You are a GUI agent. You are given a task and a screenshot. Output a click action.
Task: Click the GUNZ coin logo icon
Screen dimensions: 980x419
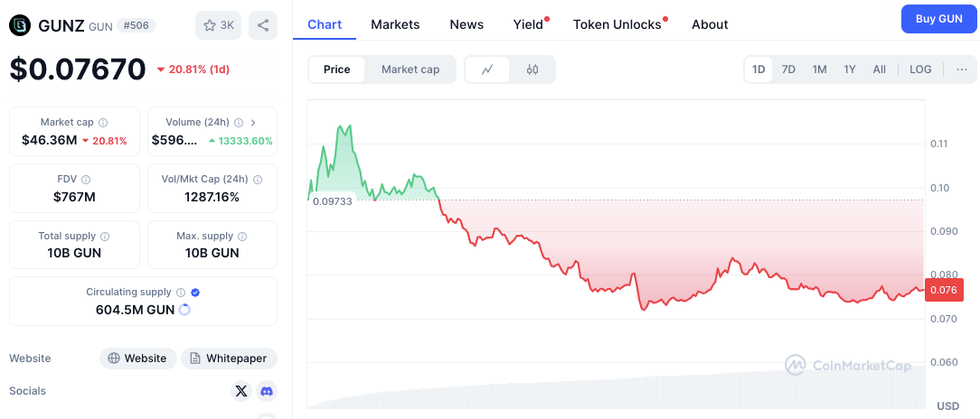20,25
